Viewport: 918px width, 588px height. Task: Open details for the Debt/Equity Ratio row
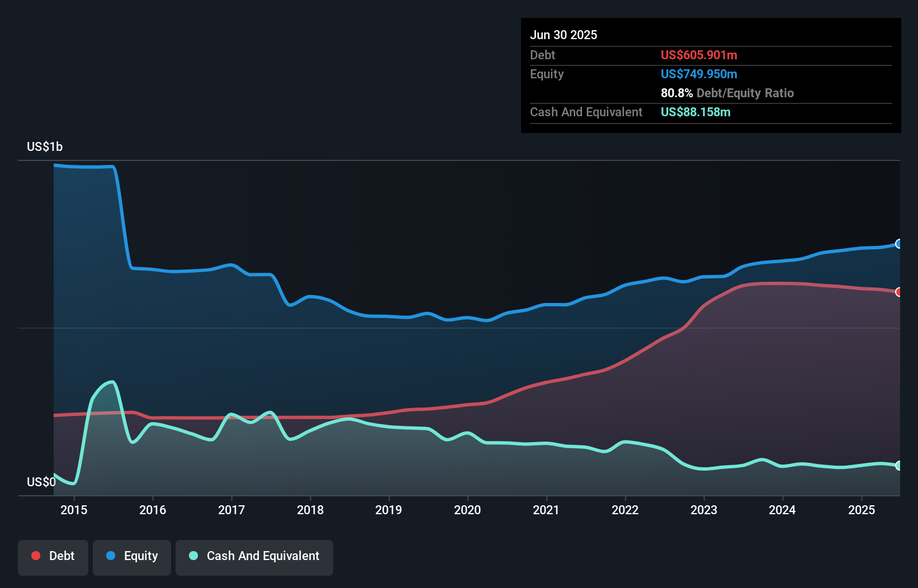point(727,93)
